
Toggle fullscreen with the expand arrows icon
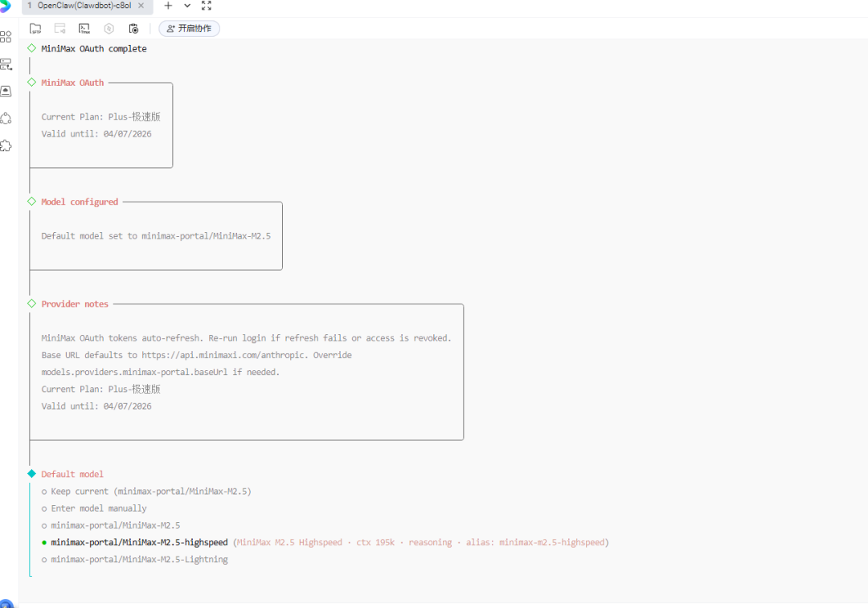pos(207,6)
